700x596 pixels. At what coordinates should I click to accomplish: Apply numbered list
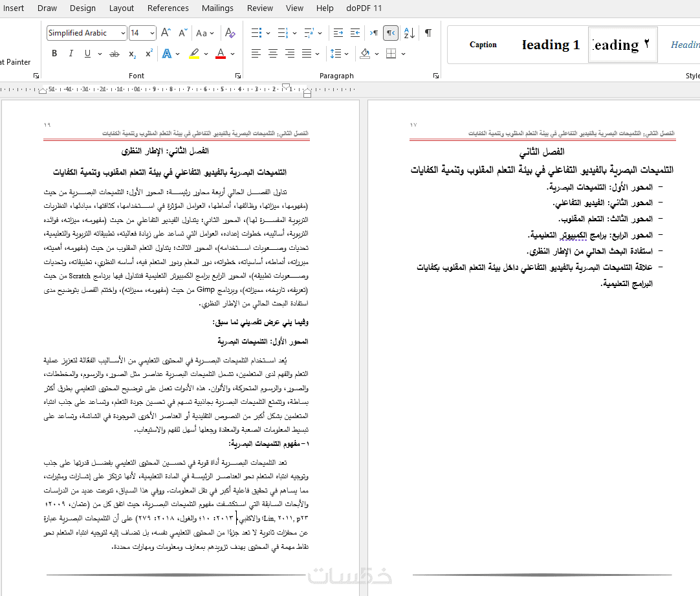(283, 32)
